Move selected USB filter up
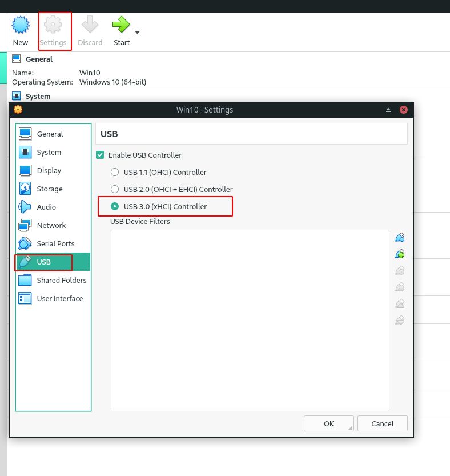 pyautogui.click(x=400, y=303)
